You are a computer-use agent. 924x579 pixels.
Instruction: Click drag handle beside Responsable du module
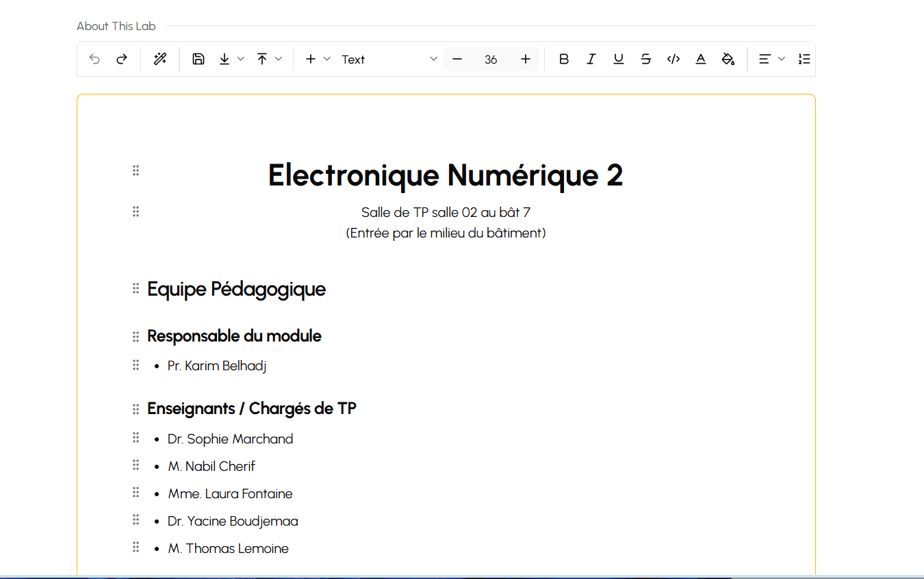(x=136, y=337)
